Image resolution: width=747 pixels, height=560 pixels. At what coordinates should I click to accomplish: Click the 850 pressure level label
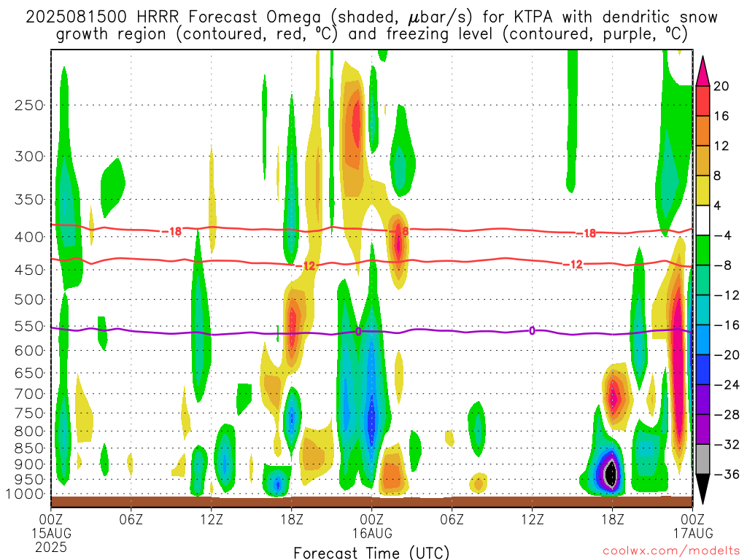(x=29, y=448)
